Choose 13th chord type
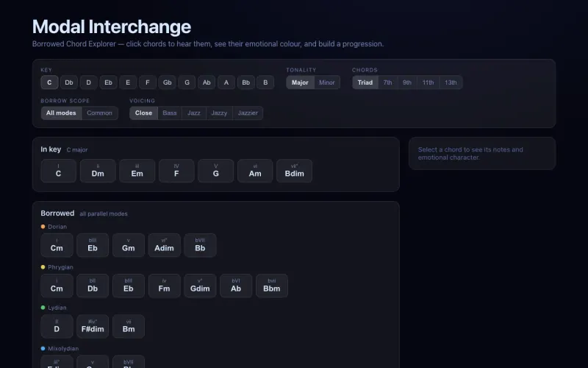588x368 pixels. [x=451, y=82]
